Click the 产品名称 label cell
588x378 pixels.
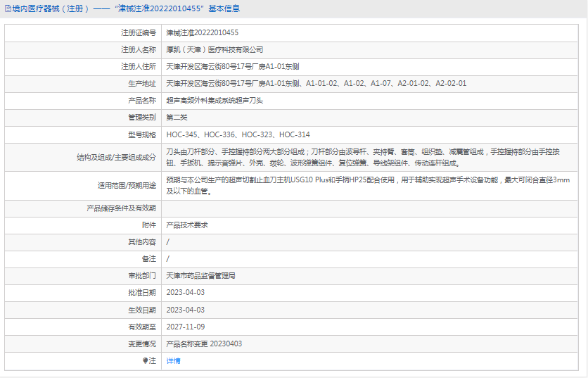83,101
